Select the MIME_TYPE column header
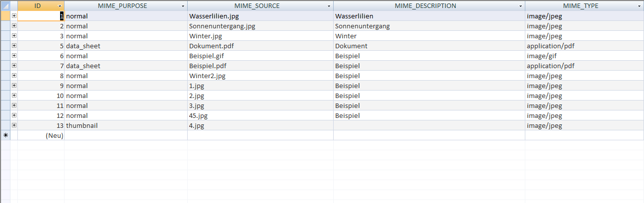 (x=580, y=6)
